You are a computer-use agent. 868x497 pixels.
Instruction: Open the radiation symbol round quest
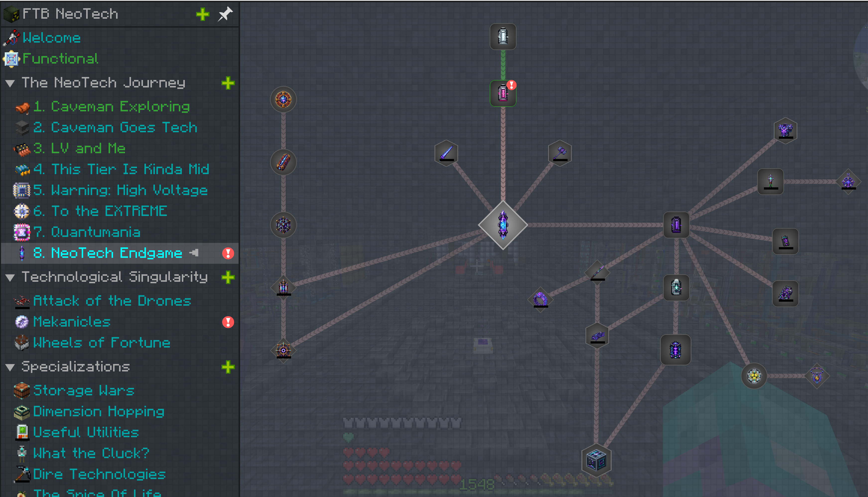coord(754,376)
